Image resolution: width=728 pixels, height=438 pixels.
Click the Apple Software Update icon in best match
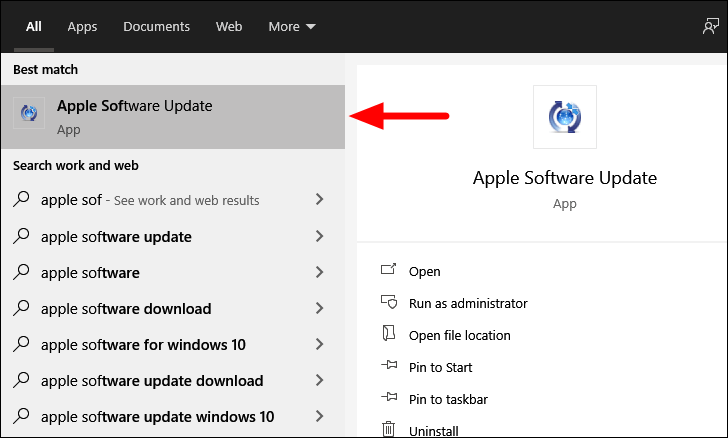click(x=29, y=113)
